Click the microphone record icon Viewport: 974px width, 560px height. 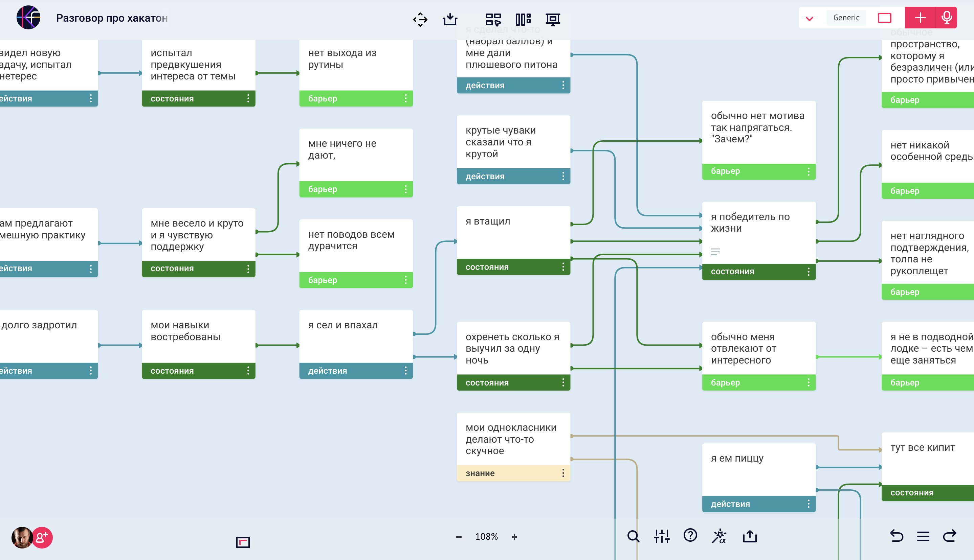click(946, 18)
